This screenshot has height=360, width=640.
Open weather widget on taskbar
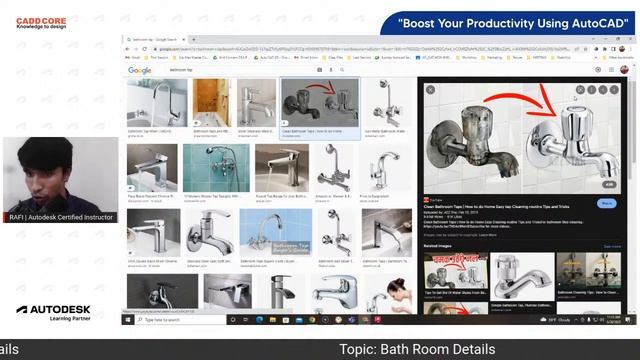(556, 320)
